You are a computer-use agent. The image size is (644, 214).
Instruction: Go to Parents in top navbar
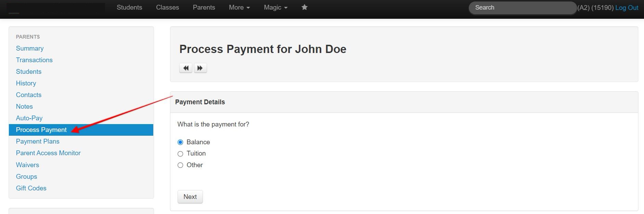pyautogui.click(x=204, y=8)
